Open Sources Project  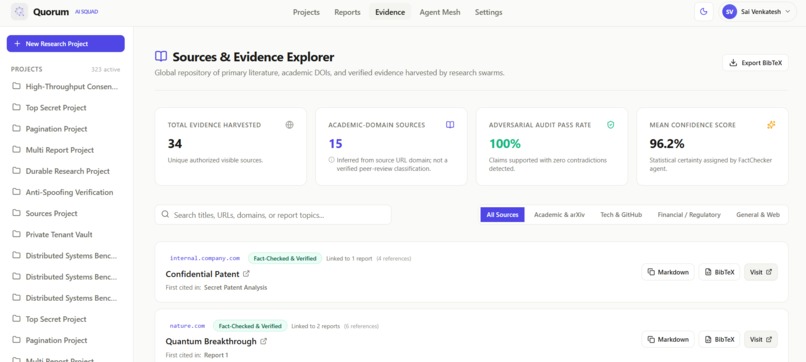(x=65, y=213)
